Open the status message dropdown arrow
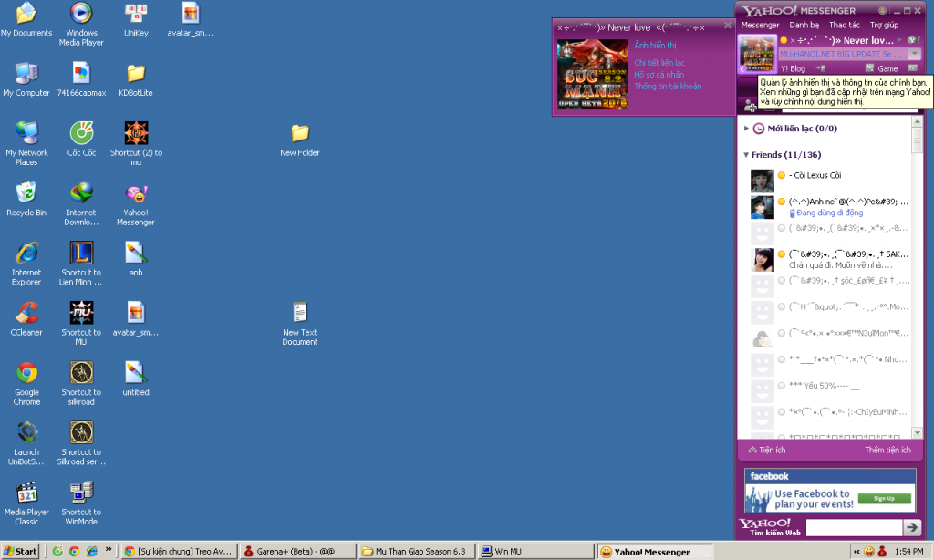The image size is (934, 560). click(x=914, y=54)
